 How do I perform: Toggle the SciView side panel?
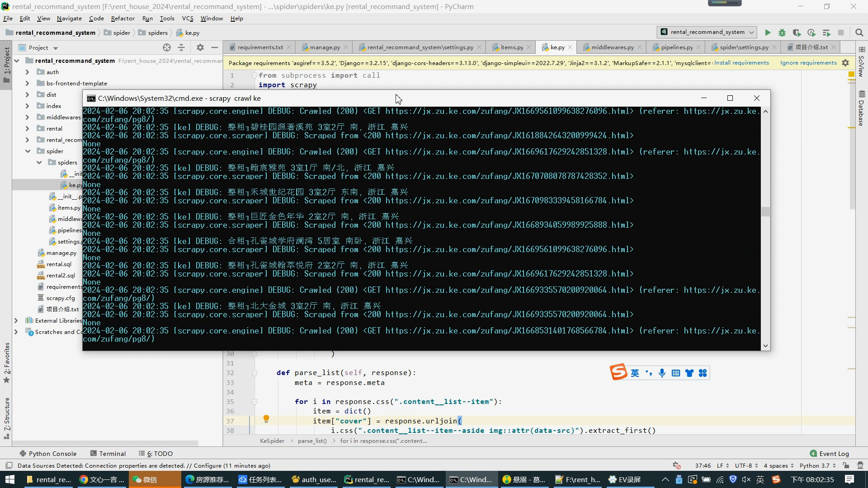(861, 62)
